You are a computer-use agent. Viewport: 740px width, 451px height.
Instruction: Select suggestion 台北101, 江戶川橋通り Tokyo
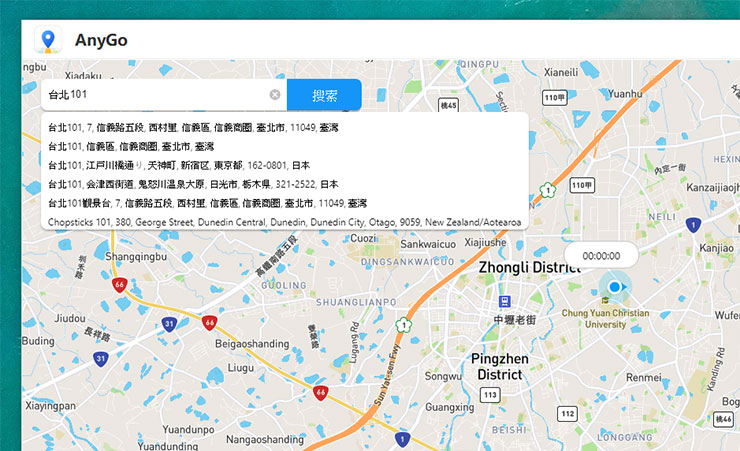pos(285,165)
